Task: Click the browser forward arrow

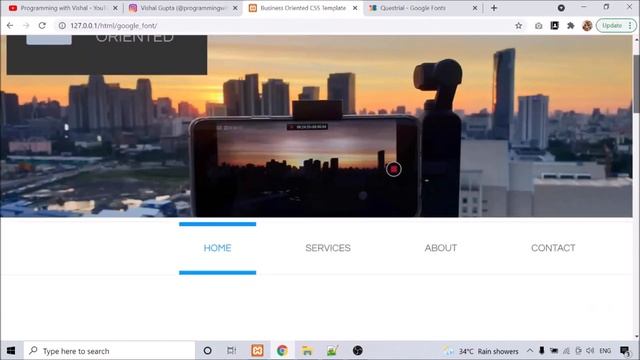Action: point(26,25)
